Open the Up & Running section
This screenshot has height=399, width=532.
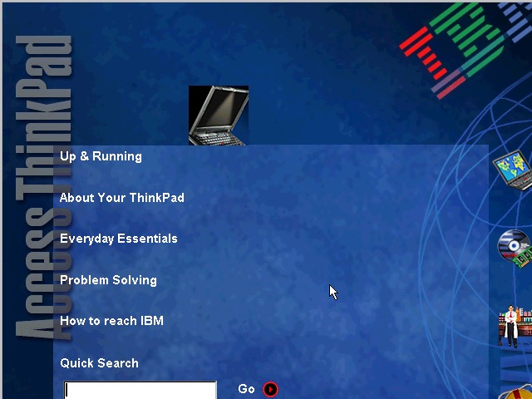[101, 156]
